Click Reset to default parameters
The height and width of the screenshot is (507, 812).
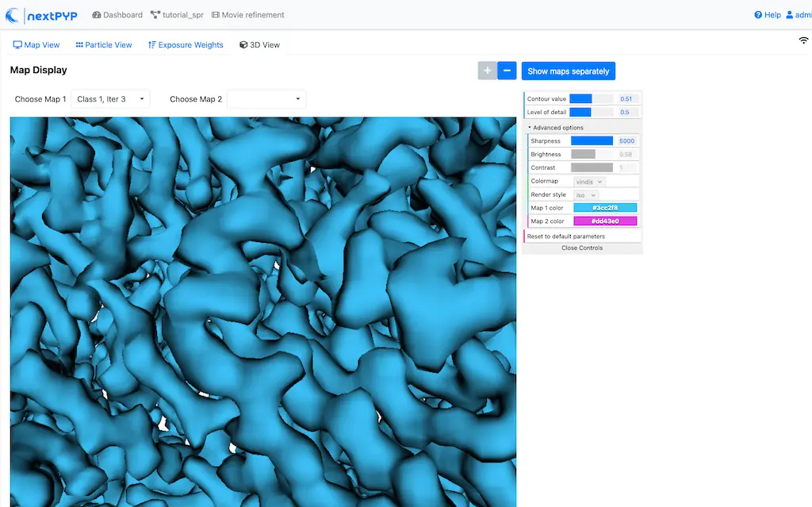click(x=566, y=236)
